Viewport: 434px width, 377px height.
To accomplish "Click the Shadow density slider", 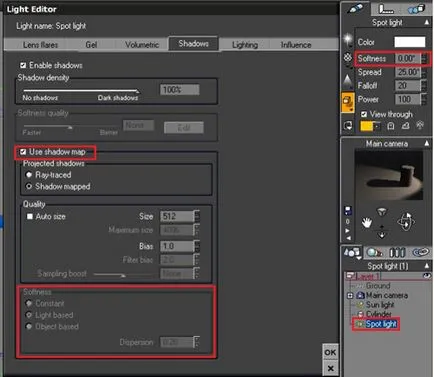I will (x=81, y=91).
